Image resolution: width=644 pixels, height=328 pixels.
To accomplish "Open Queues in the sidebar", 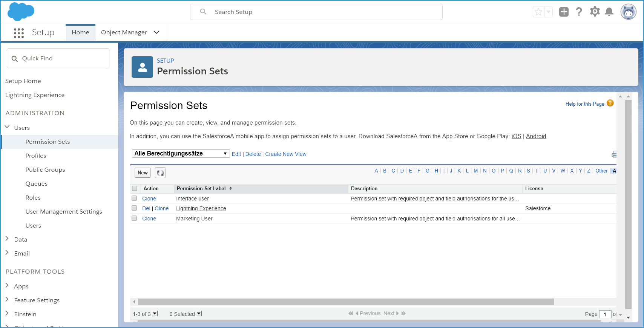I will (37, 183).
